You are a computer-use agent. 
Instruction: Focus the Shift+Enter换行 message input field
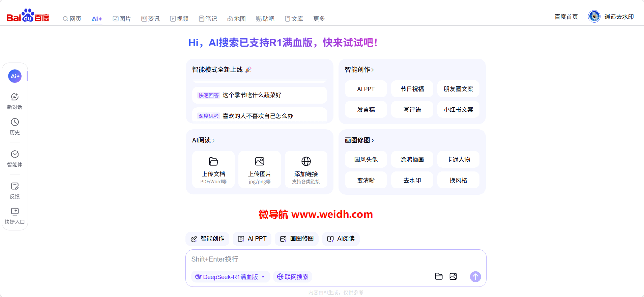tap(336, 259)
